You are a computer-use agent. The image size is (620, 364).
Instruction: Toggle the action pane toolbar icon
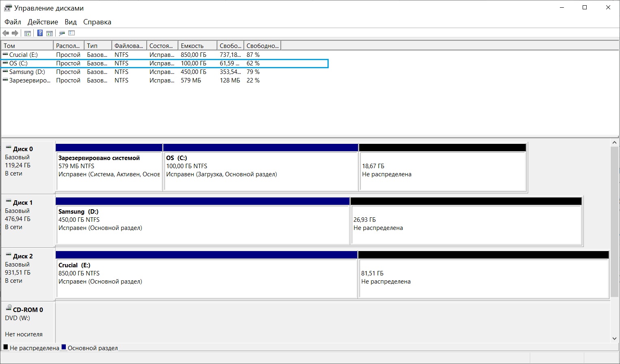click(50, 33)
